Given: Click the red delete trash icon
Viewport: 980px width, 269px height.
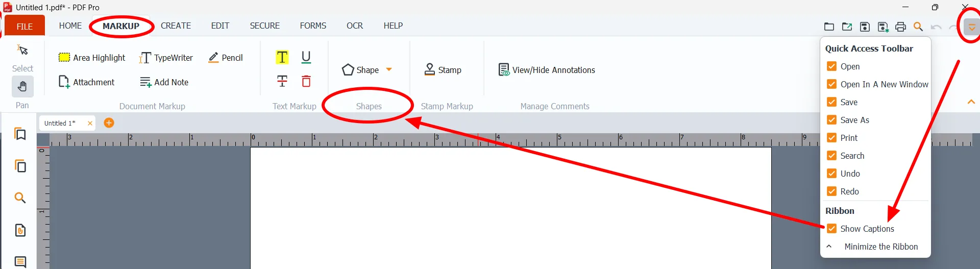Looking at the screenshot, I should [x=306, y=81].
